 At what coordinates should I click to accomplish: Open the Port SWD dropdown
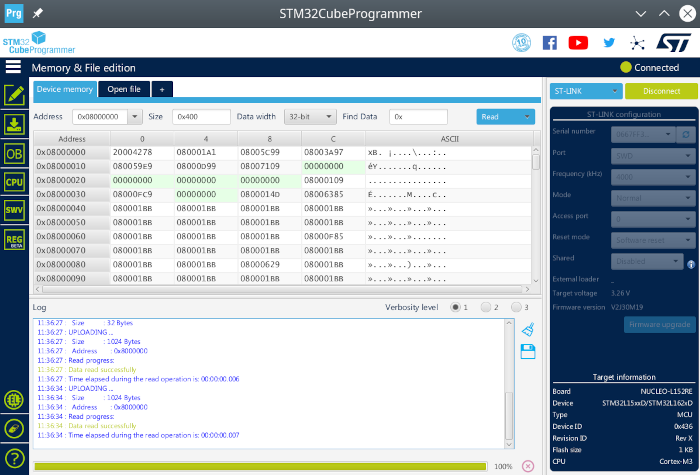653,156
